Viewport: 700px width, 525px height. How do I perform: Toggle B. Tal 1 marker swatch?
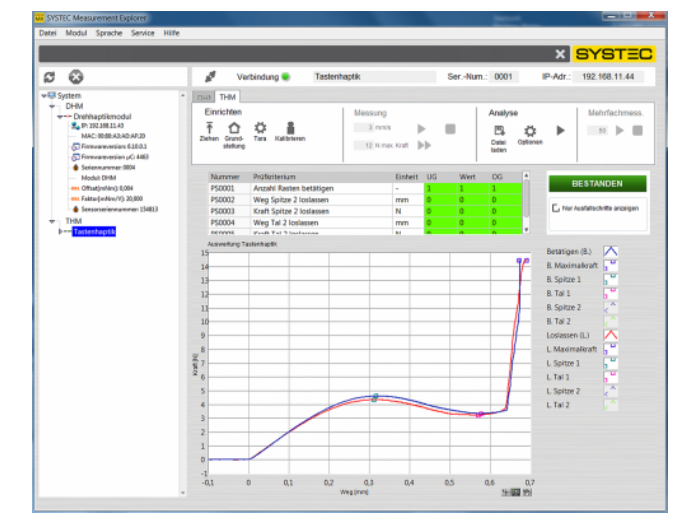coord(610,293)
